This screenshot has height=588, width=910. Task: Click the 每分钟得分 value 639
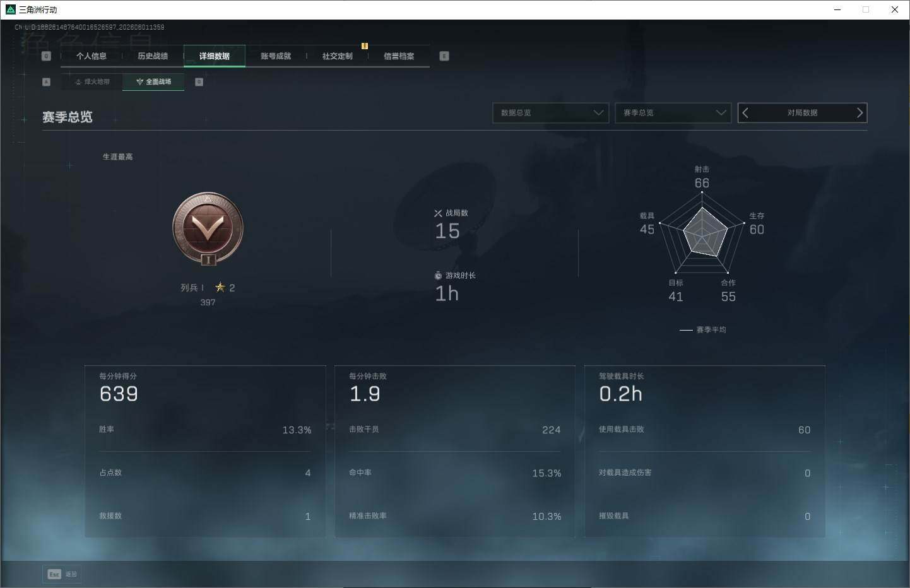pos(119,394)
